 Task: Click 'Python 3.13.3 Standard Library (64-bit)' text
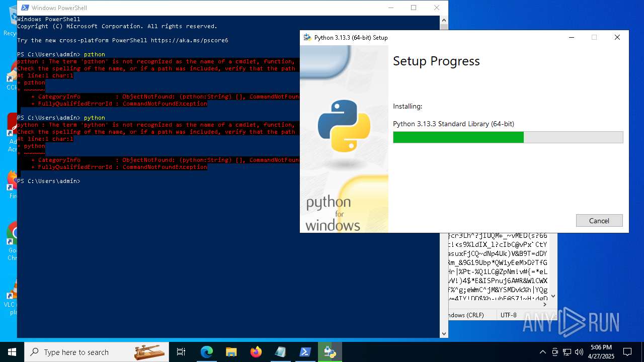point(453,124)
